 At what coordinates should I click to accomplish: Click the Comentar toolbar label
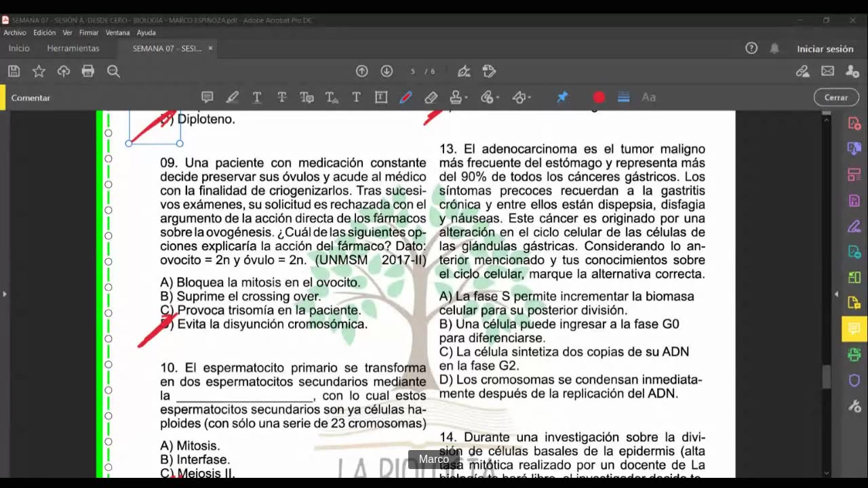coord(31,98)
